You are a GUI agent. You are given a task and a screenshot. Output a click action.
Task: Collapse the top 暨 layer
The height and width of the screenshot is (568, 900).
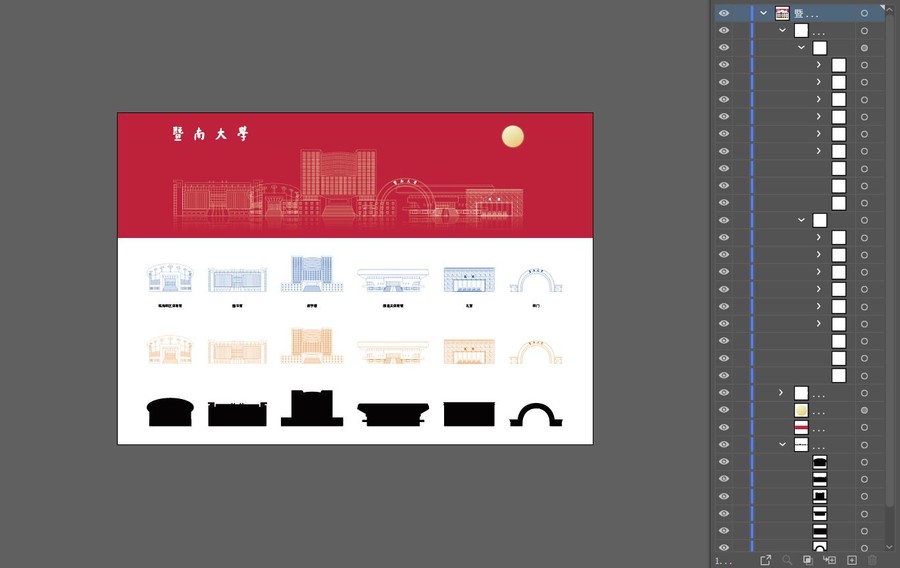[x=763, y=13]
